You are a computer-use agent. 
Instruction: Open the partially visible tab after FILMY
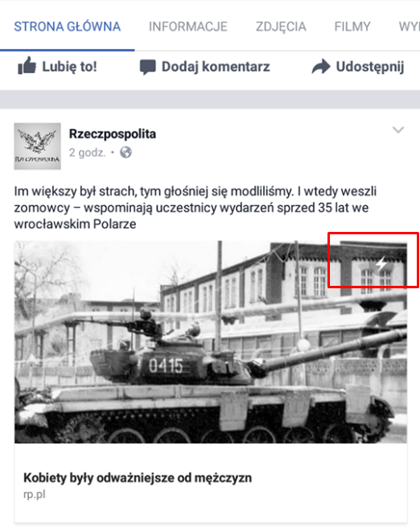coord(410,27)
